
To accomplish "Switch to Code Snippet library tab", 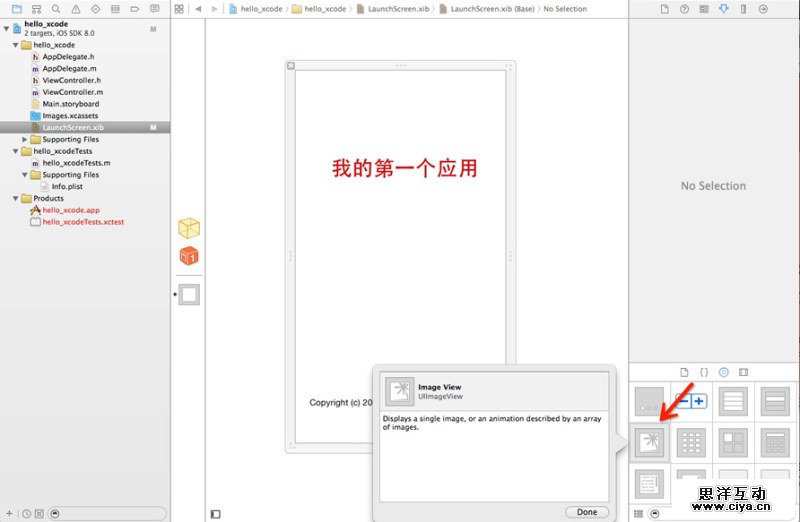I will point(704,371).
